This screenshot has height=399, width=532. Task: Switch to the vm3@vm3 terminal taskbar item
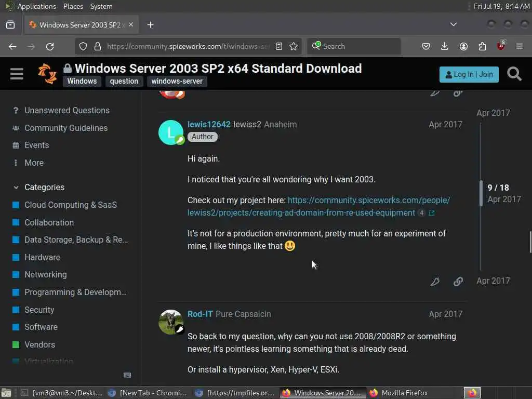coord(62,393)
